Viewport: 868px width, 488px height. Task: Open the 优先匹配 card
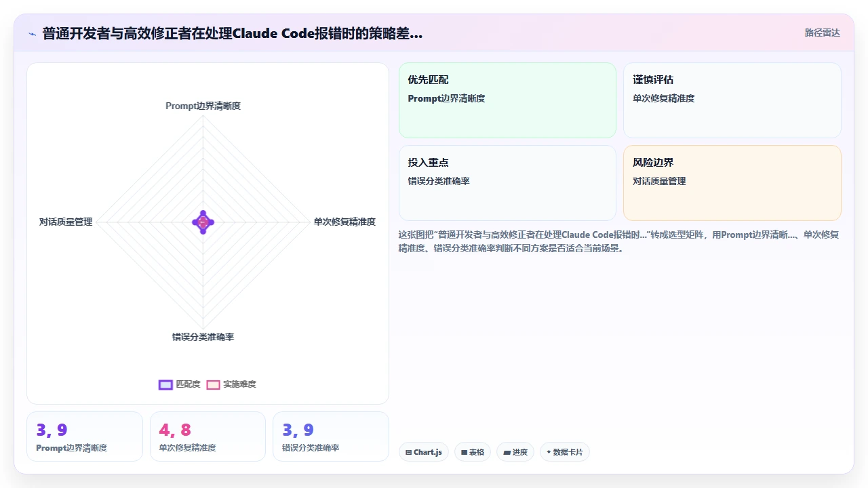507,100
